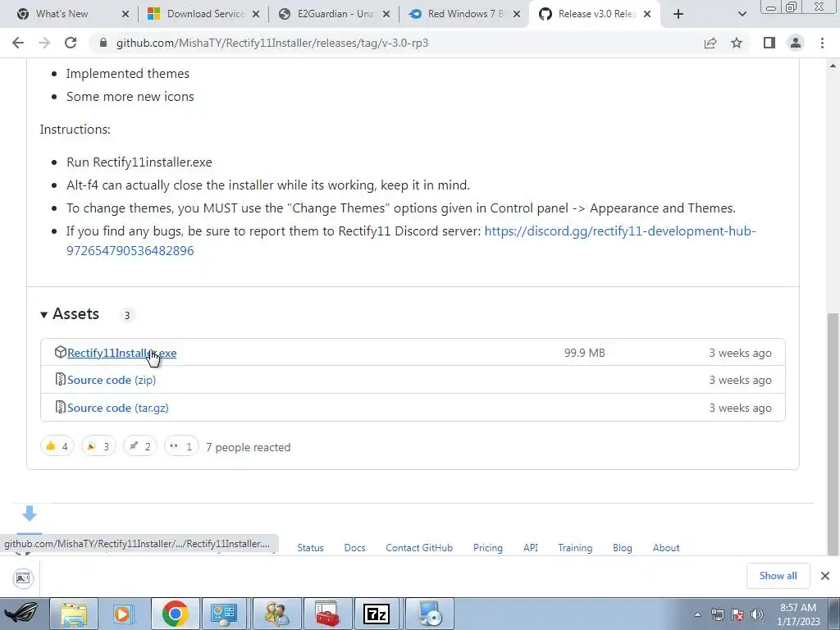This screenshot has width=840, height=630.
Task: Open a new tab with the plus button
Action: [678, 14]
